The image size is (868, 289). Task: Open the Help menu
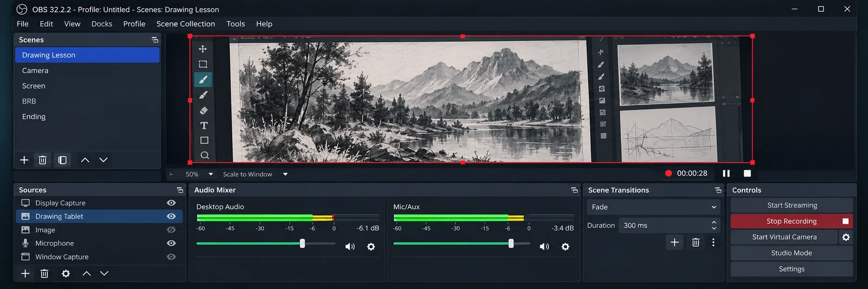click(264, 24)
